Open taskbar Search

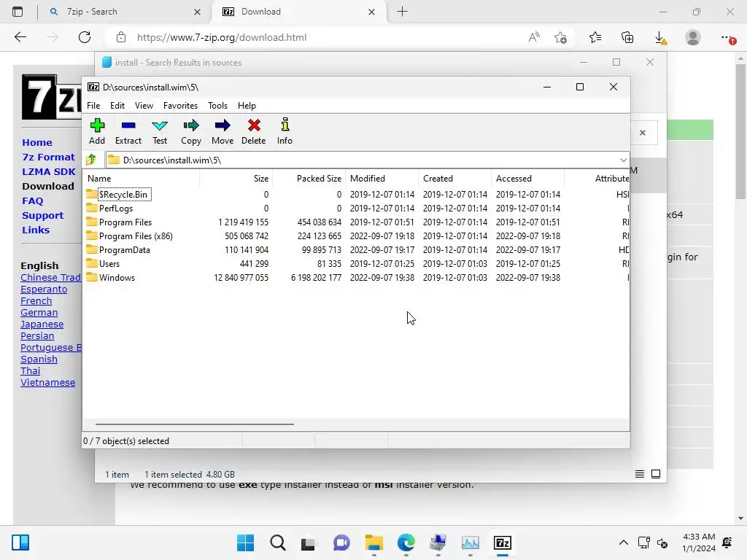[x=278, y=542]
